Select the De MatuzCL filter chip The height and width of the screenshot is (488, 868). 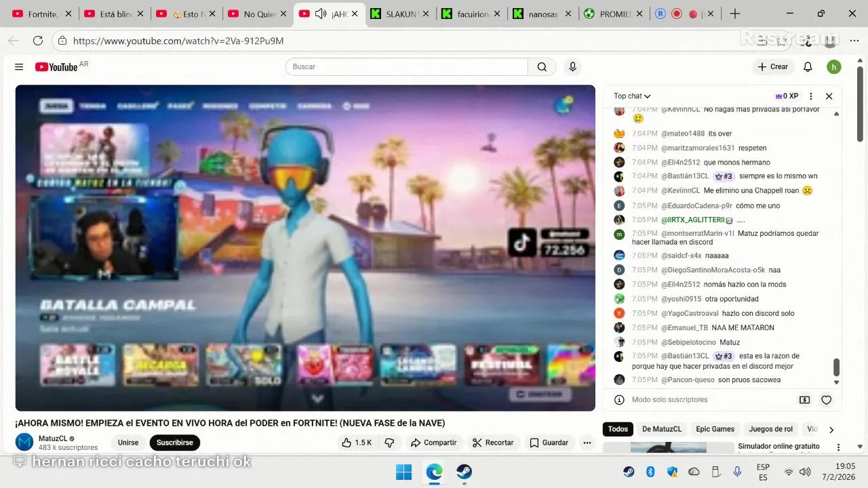[662, 429]
